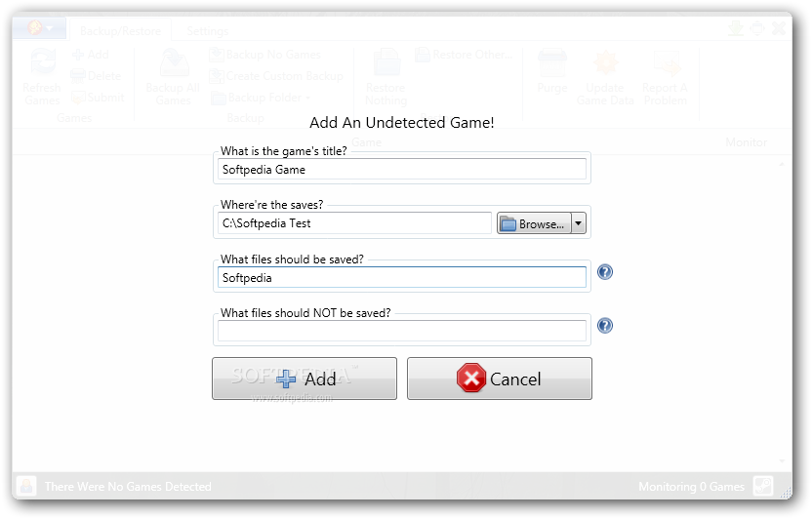Click the folder icon on the Browse button
812x519 pixels.
click(x=508, y=224)
